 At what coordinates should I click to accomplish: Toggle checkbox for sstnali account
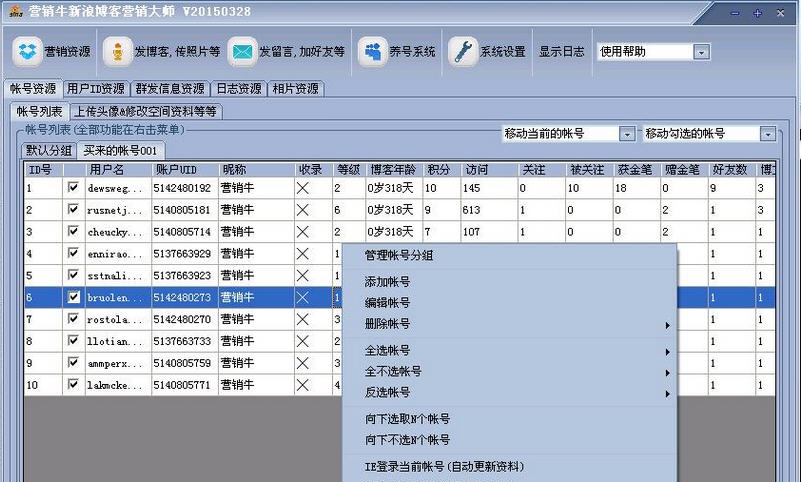click(x=74, y=275)
